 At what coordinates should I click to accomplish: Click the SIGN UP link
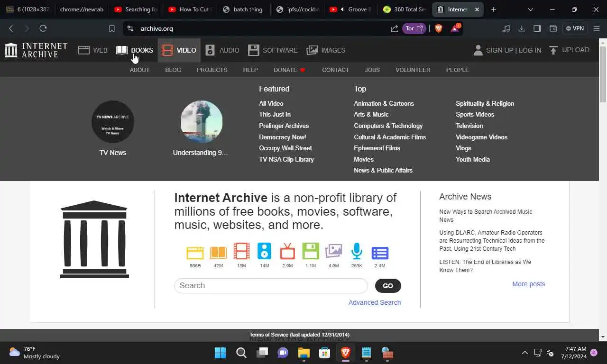pos(500,50)
